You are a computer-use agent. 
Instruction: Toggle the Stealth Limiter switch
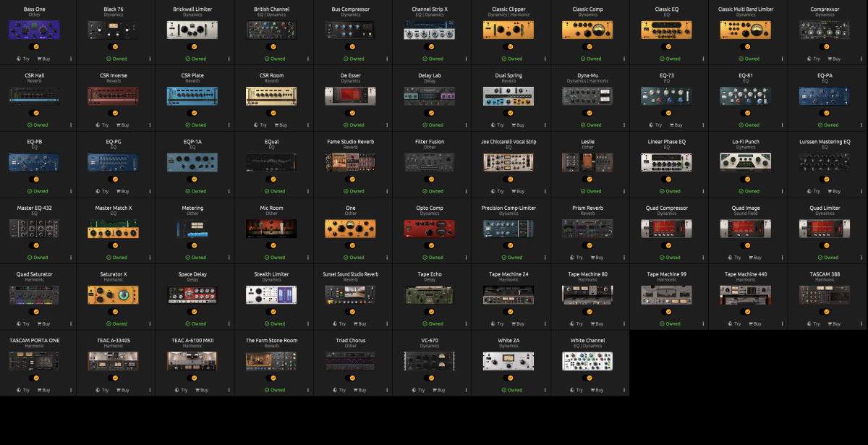[272, 311]
